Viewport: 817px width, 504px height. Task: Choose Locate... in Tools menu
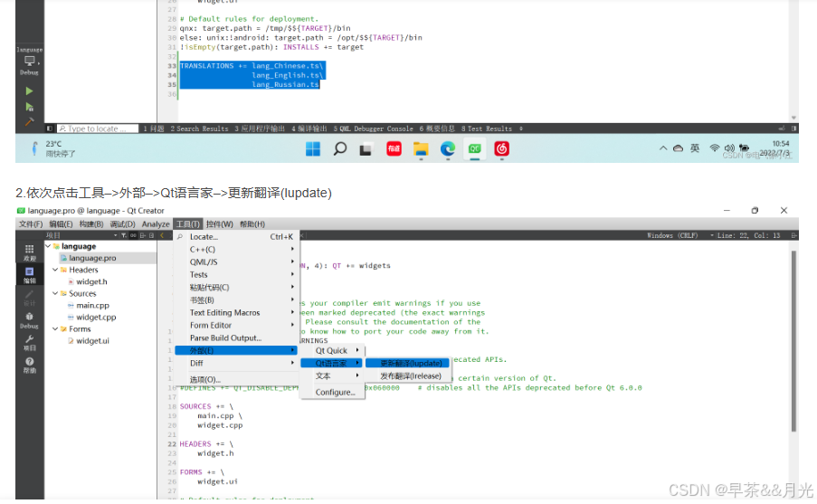[235, 237]
